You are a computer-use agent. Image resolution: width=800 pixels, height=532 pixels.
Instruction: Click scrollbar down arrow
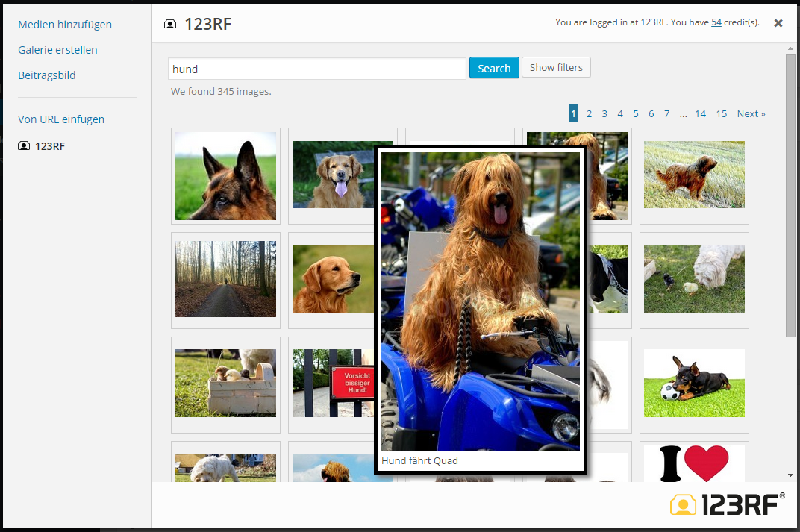coord(790,475)
